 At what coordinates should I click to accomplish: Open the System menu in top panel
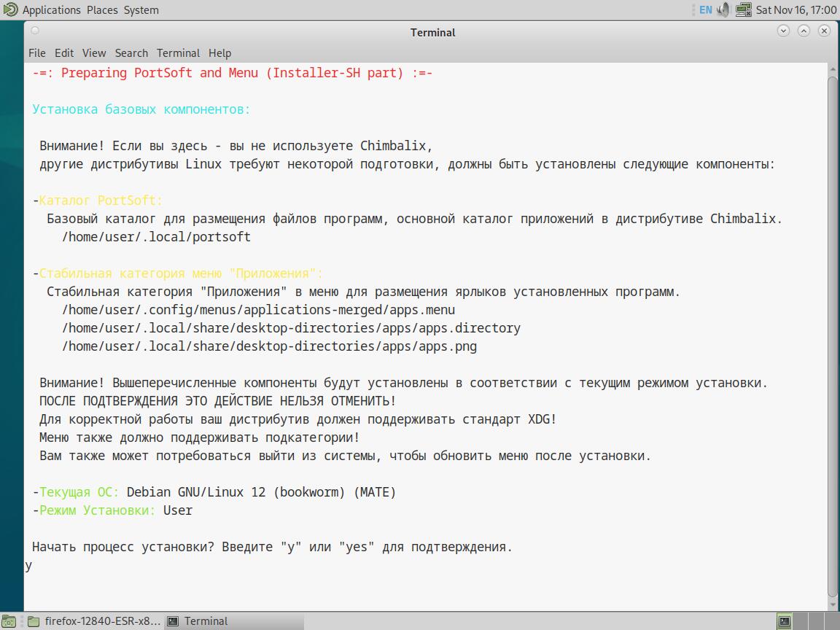coord(141,9)
